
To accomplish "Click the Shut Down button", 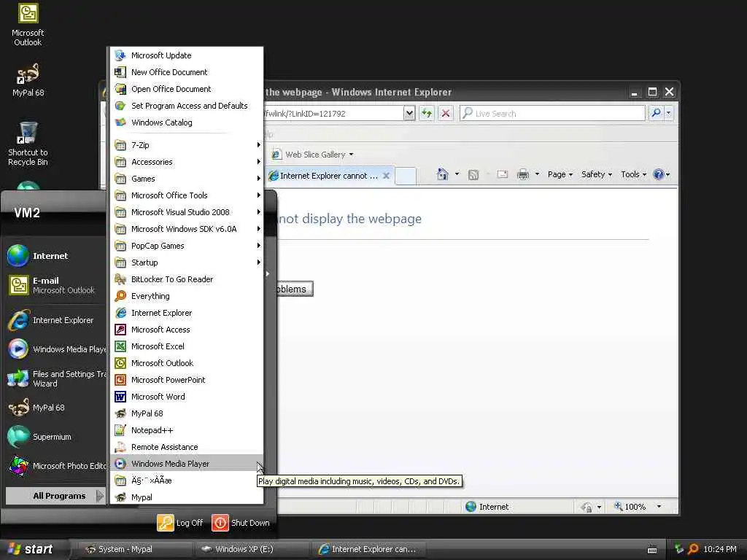I will 241,523.
